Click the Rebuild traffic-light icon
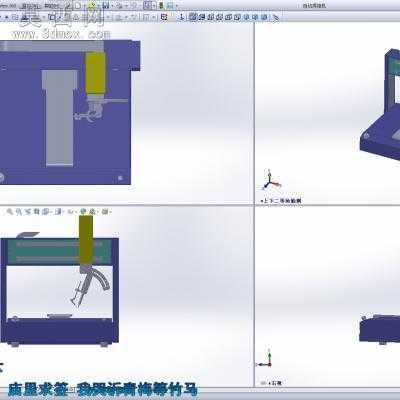The image size is (400, 400). tap(161, 5)
